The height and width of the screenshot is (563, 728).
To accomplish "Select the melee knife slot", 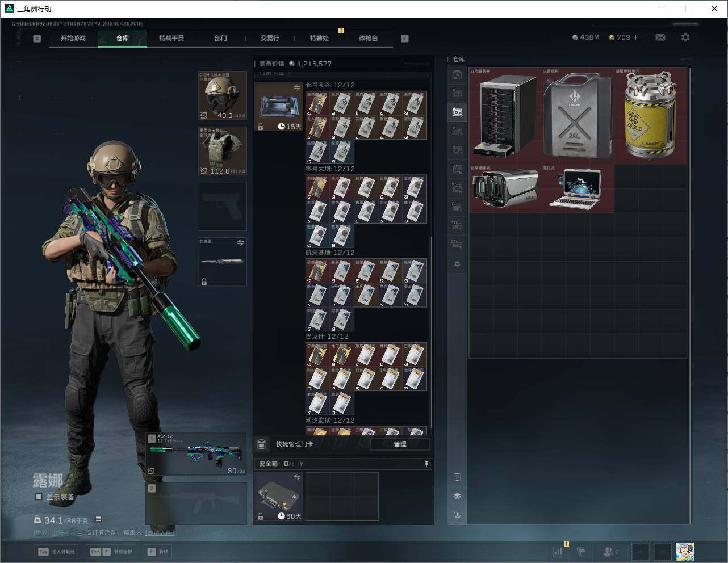I will [x=223, y=262].
